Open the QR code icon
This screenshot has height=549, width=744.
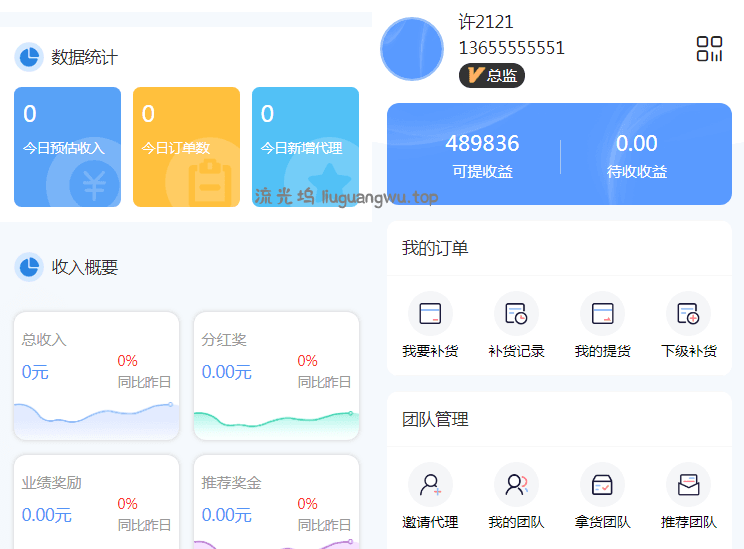pyautogui.click(x=709, y=49)
